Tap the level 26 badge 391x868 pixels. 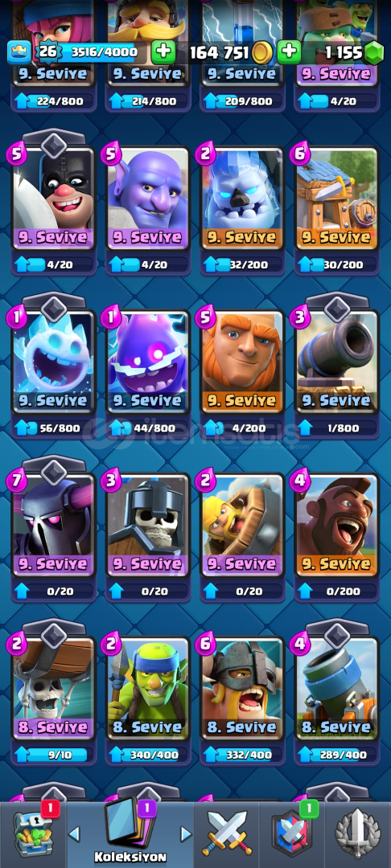(x=45, y=52)
